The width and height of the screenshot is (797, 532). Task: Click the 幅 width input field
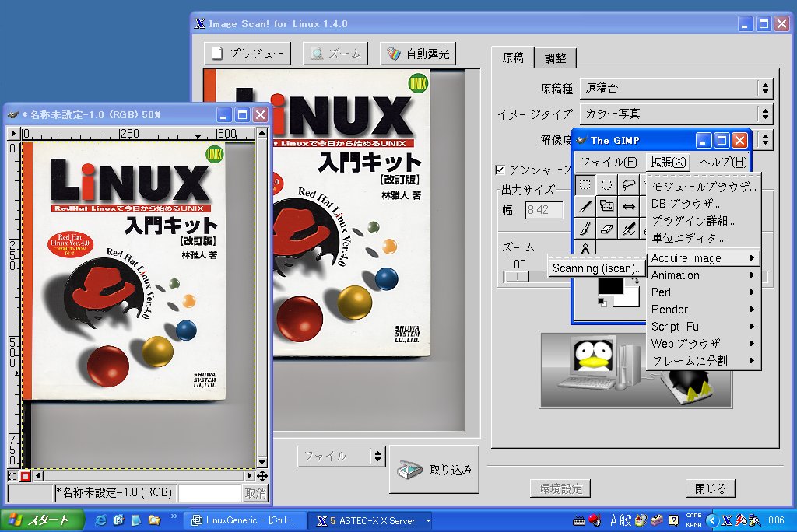[x=544, y=210]
